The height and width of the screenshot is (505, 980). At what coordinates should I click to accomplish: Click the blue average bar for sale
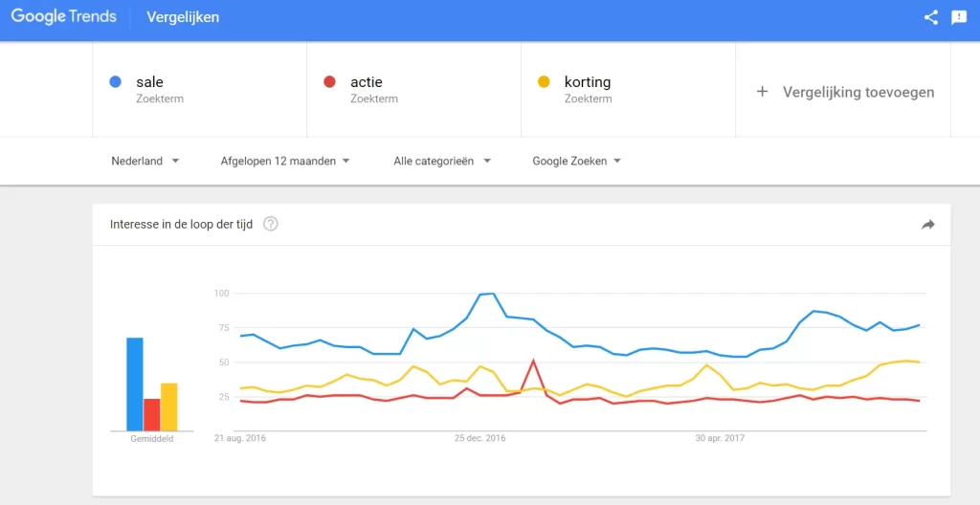click(135, 383)
